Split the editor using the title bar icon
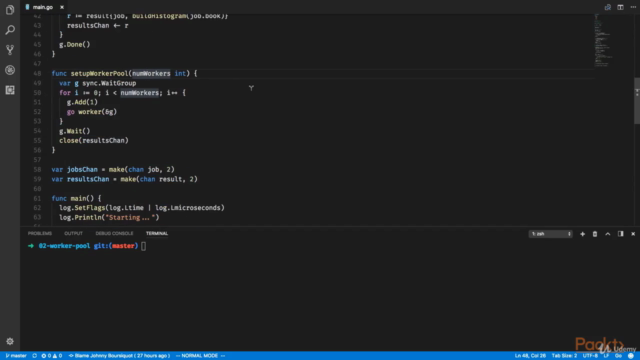This screenshot has width=640, height=360. [x=620, y=7]
